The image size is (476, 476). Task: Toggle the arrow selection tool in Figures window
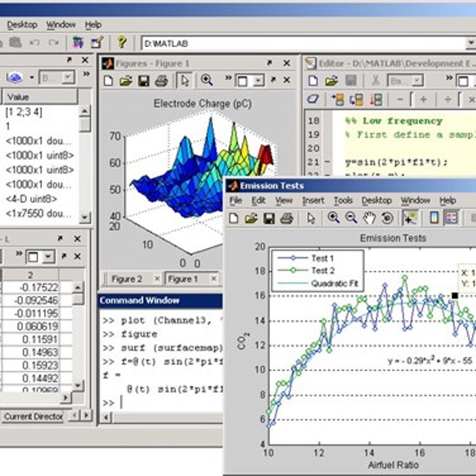pyautogui.click(x=185, y=80)
